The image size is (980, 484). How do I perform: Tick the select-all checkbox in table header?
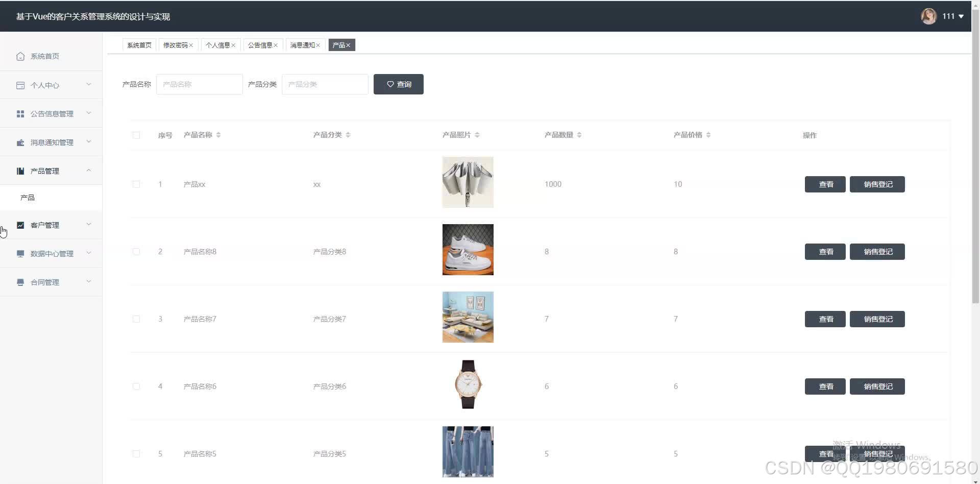[x=136, y=135]
